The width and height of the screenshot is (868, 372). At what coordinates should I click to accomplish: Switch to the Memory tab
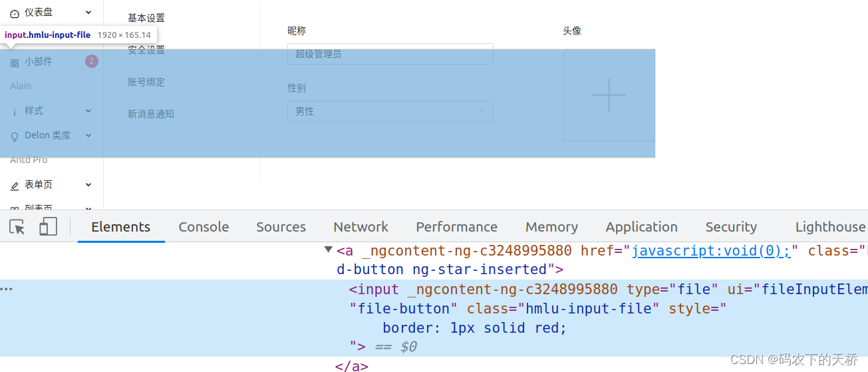(552, 227)
